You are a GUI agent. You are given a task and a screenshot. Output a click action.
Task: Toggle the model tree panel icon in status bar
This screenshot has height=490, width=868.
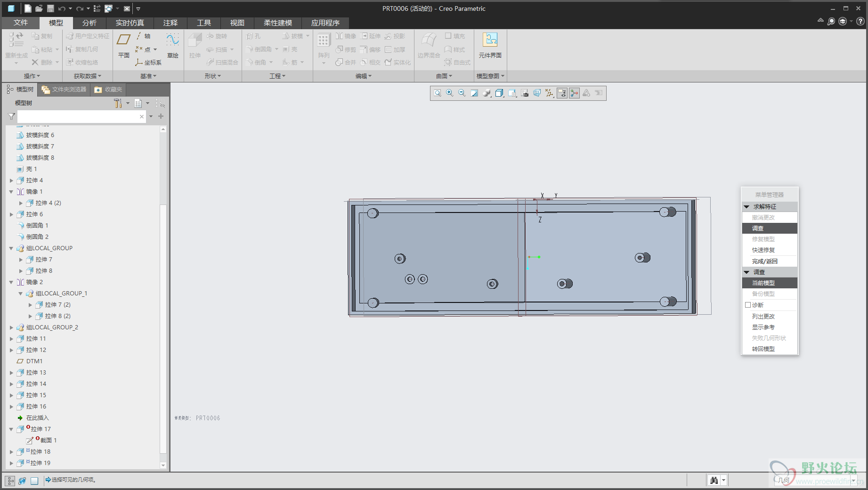(x=10, y=481)
